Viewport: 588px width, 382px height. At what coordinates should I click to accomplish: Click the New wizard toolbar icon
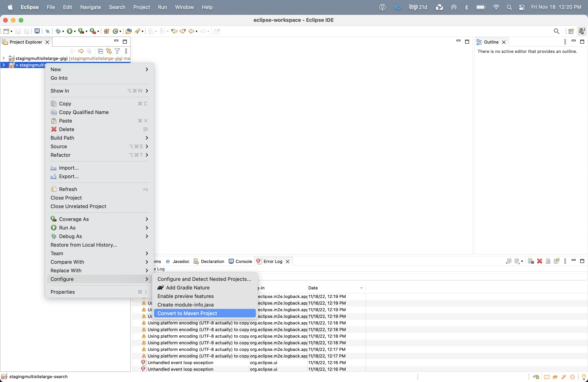[6, 31]
